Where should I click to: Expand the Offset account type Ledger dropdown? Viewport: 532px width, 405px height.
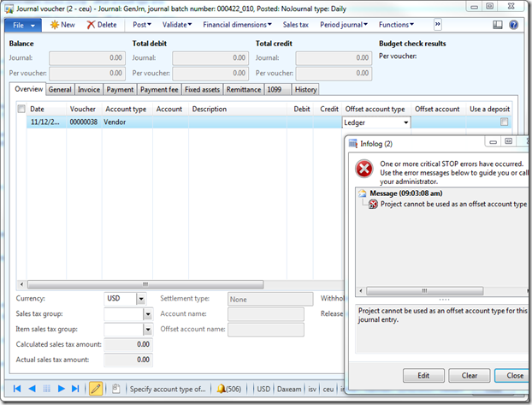[x=405, y=122]
